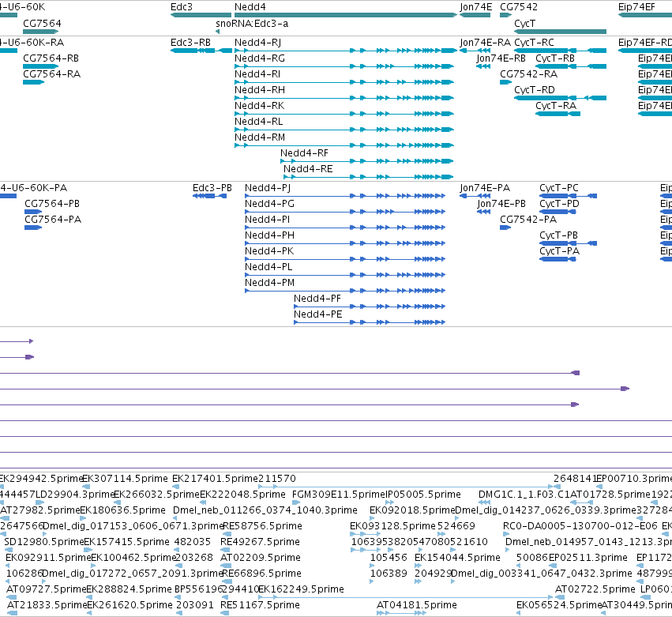The image size is (672, 617).
Task: Select protein CycT-PB
Action: 558,235
